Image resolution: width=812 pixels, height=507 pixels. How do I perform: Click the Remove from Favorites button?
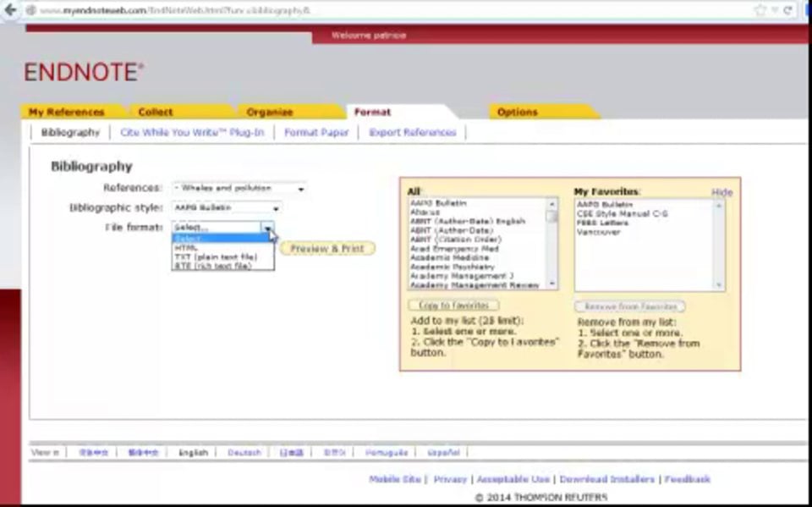coord(630,306)
